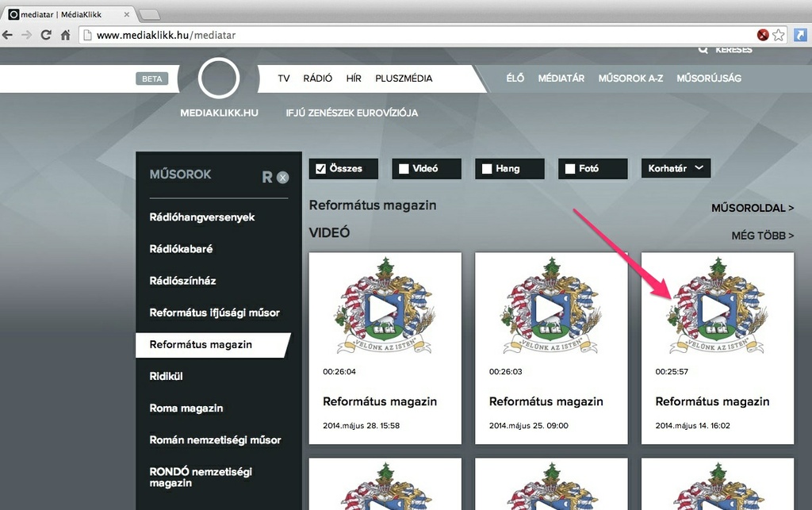Click the blue arrow extension icon

[801, 35]
